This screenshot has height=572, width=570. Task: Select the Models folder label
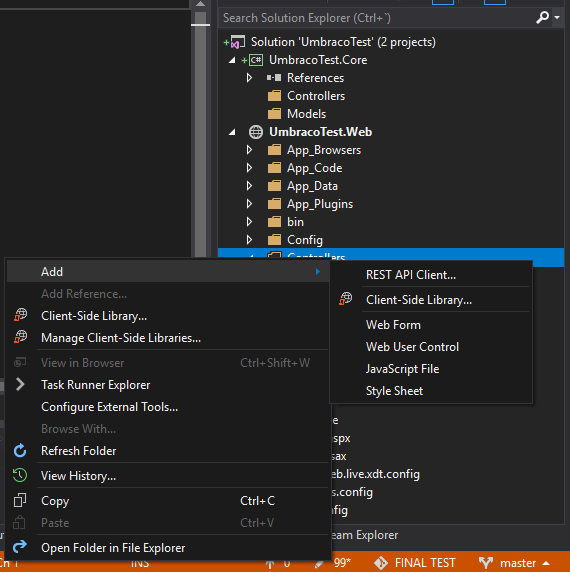click(306, 114)
